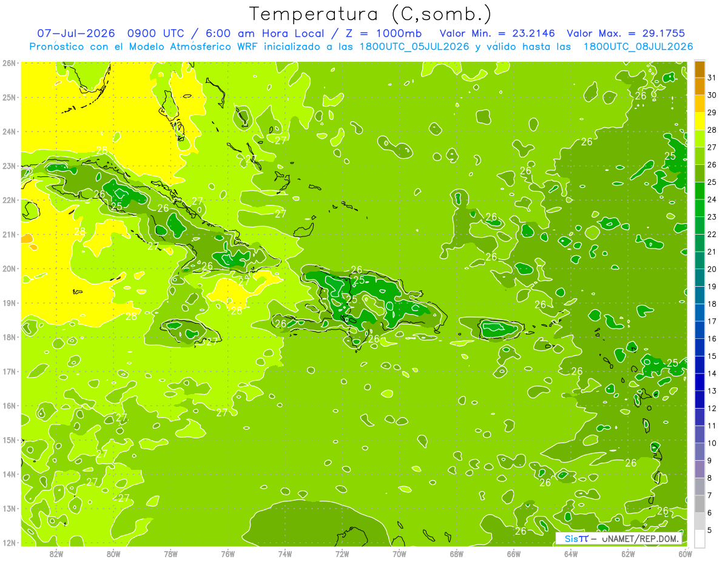Pick gray swatch between 6 and 7

(x=699, y=504)
